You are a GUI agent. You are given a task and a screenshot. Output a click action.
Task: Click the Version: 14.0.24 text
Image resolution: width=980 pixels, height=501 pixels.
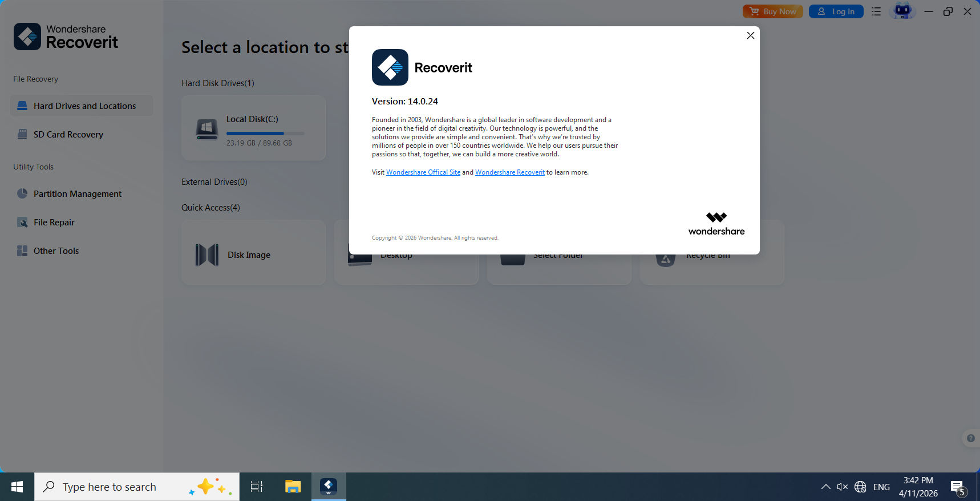point(405,102)
